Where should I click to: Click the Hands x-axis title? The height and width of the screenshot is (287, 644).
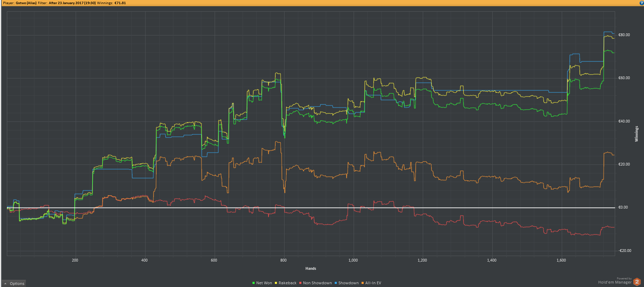point(311,269)
